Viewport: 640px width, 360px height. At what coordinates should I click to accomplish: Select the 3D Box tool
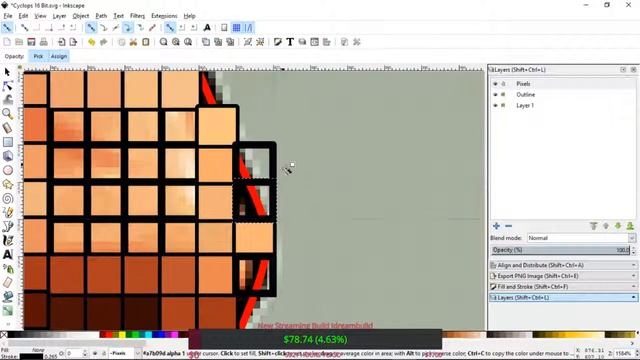tap(7, 156)
